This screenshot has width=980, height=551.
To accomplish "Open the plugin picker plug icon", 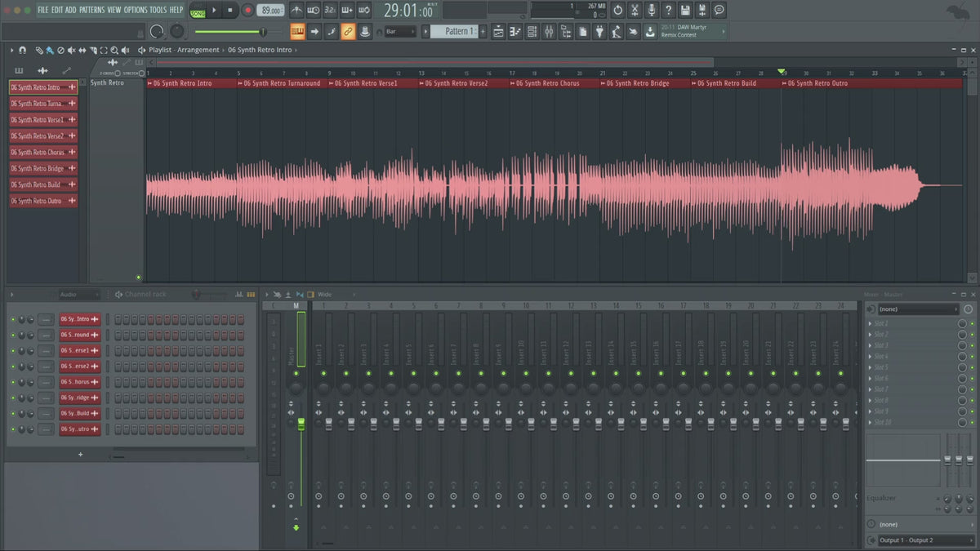I will (599, 32).
